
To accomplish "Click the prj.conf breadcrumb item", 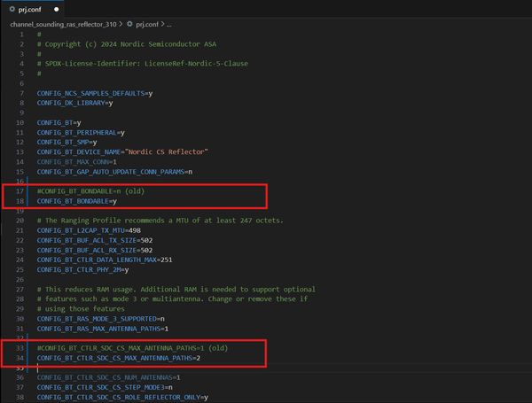I will [x=148, y=24].
